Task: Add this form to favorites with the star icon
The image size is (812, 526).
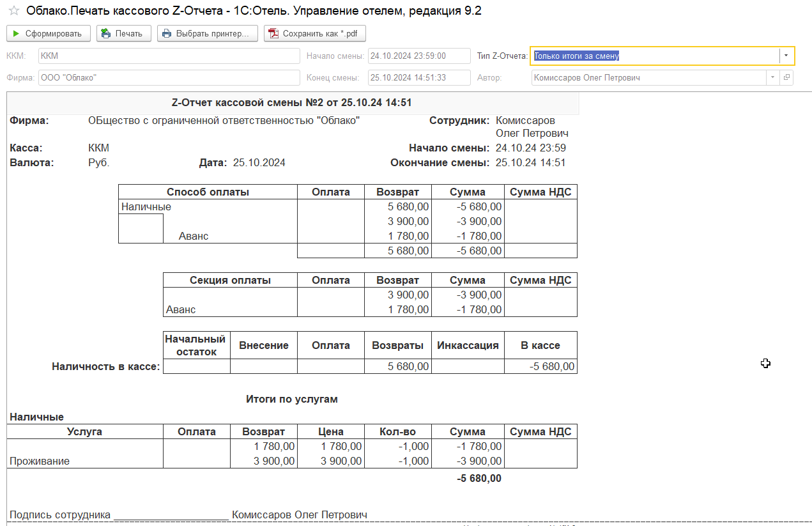Action: coord(13,10)
